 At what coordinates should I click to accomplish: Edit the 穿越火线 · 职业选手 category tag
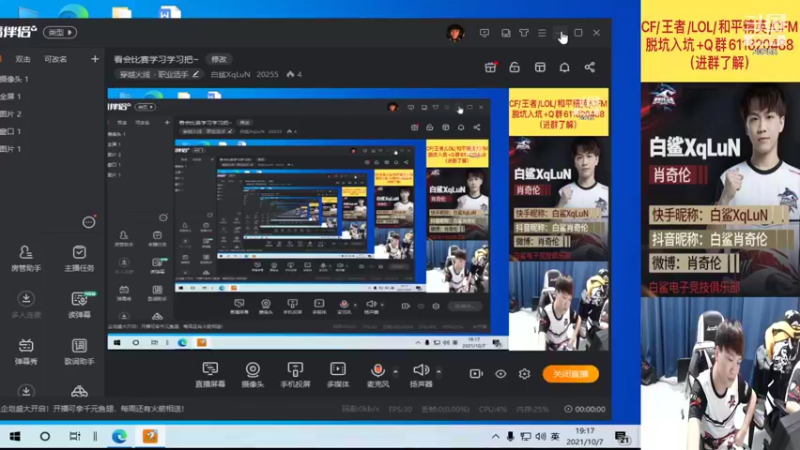[x=159, y=74]
